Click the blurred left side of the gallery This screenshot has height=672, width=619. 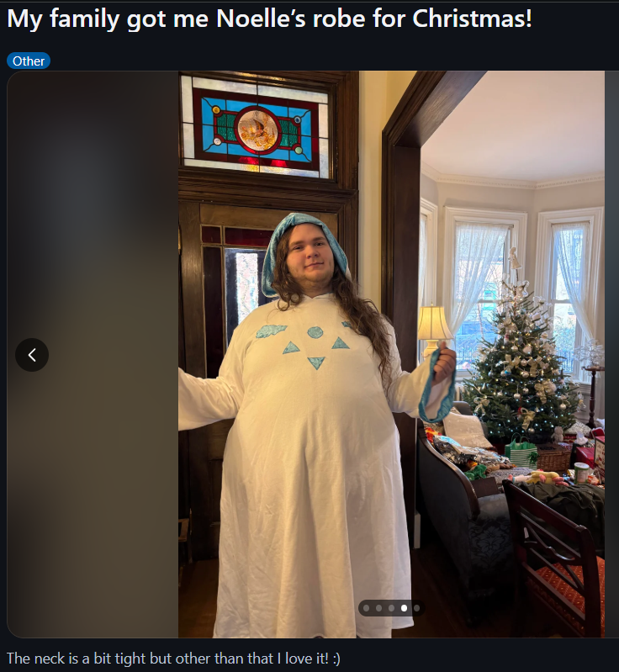click(x=93, y=354)
